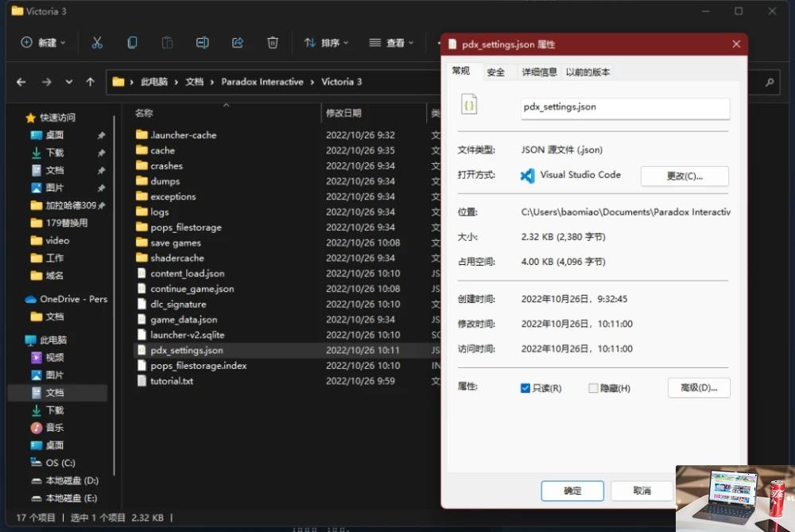Go forward with the right arrow

tap(47, 82)
